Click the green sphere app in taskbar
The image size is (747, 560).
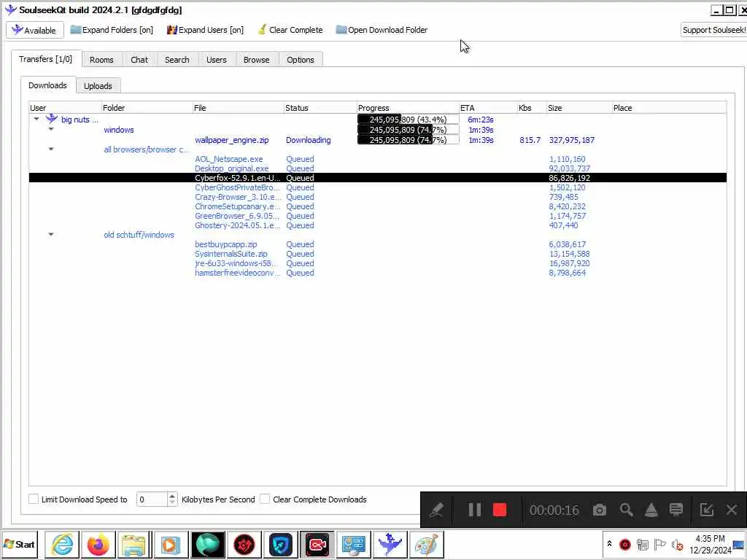[208, 544]
